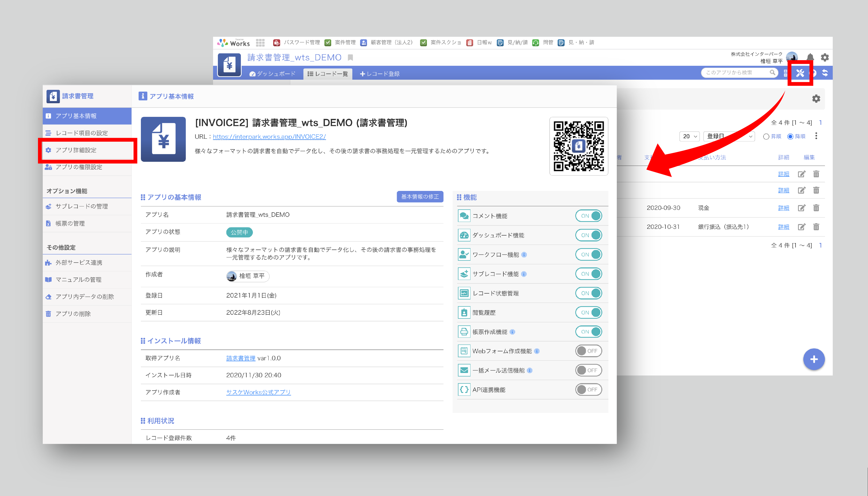Open パスワード管理 app shortcut in top bar
868x496 pixels.
tap(297, 43)
